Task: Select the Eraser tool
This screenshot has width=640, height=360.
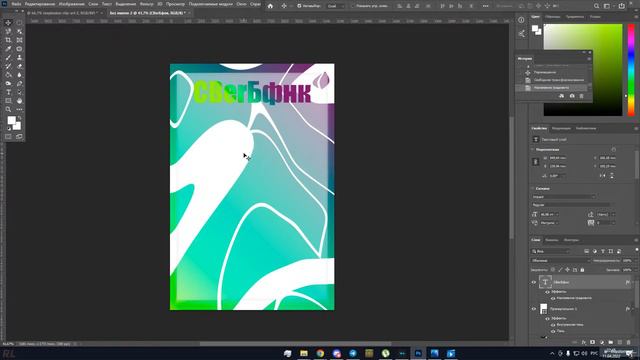Action: click(19, 66)
